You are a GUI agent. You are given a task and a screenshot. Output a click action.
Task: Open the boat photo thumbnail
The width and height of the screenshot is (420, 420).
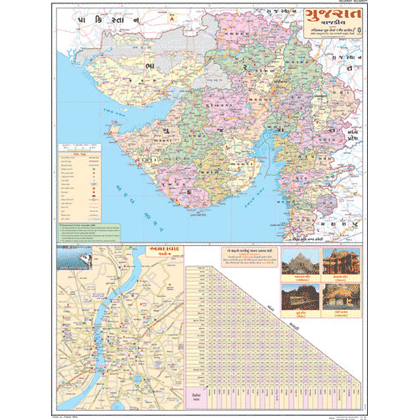pyautogui.click(x=74, y=258)
